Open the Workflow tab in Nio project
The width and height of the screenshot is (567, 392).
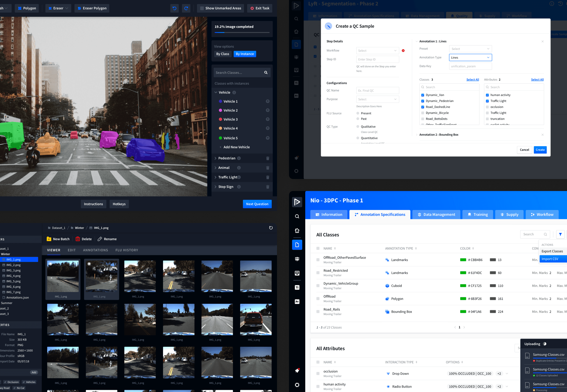click(542, 214)
